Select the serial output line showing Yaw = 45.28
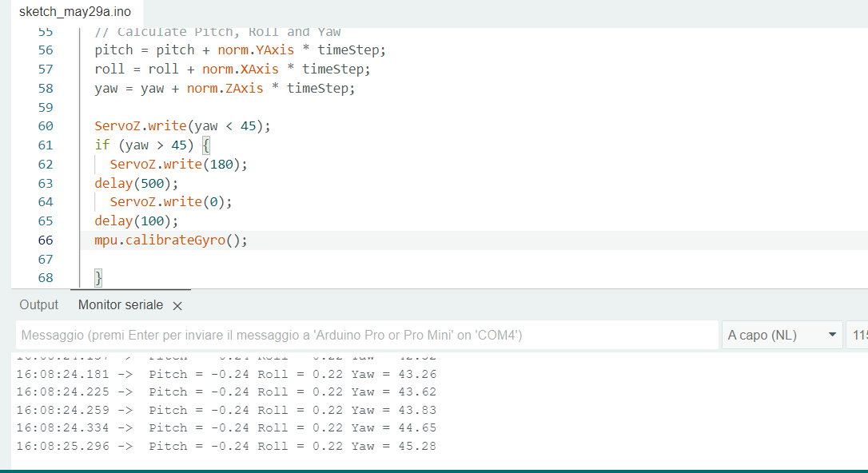 tap(226, 446)
